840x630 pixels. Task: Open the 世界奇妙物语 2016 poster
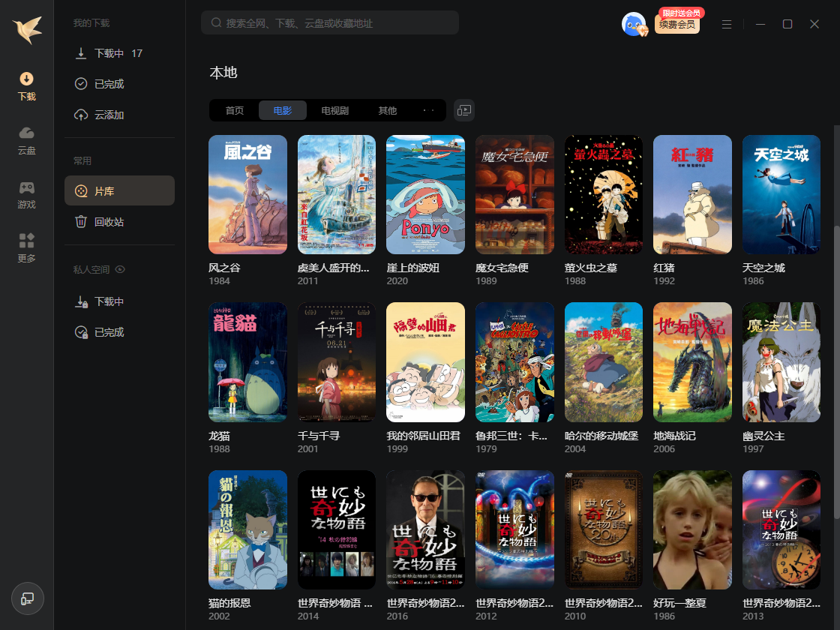[x=425, y=529]
